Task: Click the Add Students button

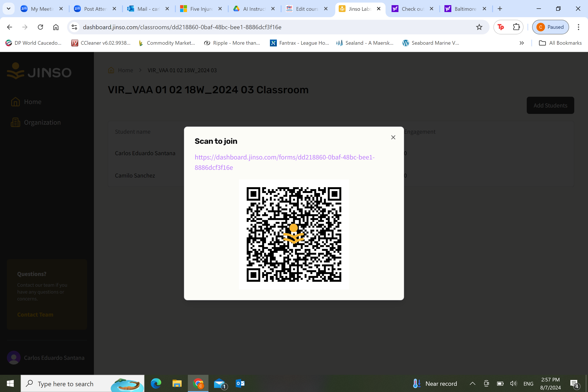Action: pos(550,105)
